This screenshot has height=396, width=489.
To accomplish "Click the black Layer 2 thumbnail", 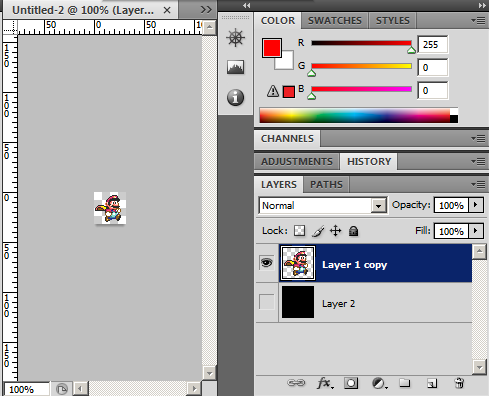I will [298, 302].
